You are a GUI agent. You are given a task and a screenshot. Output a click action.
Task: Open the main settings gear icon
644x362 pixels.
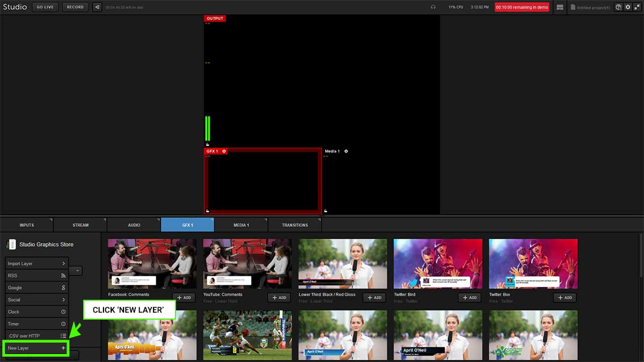click(628, 8)
